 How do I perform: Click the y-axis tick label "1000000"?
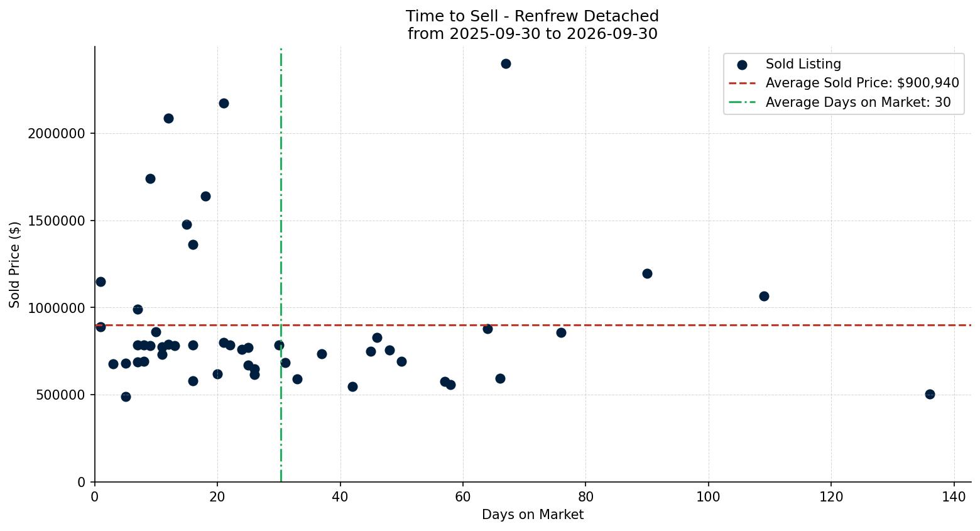(x=57, y=308)
